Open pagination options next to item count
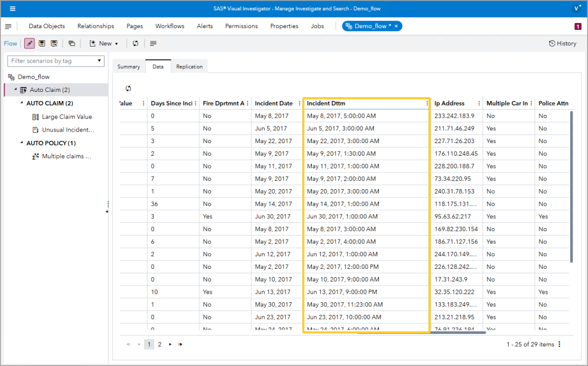Screen dimensions: 588x366 coord(559,344)
